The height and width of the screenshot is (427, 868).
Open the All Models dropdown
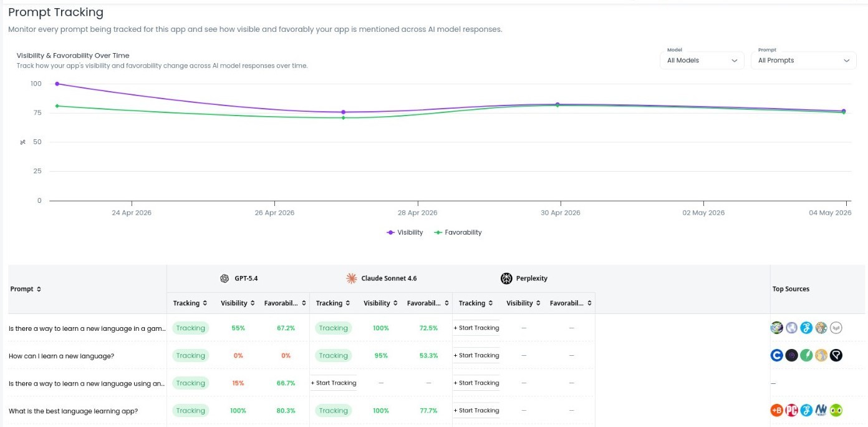coord(702,61)
